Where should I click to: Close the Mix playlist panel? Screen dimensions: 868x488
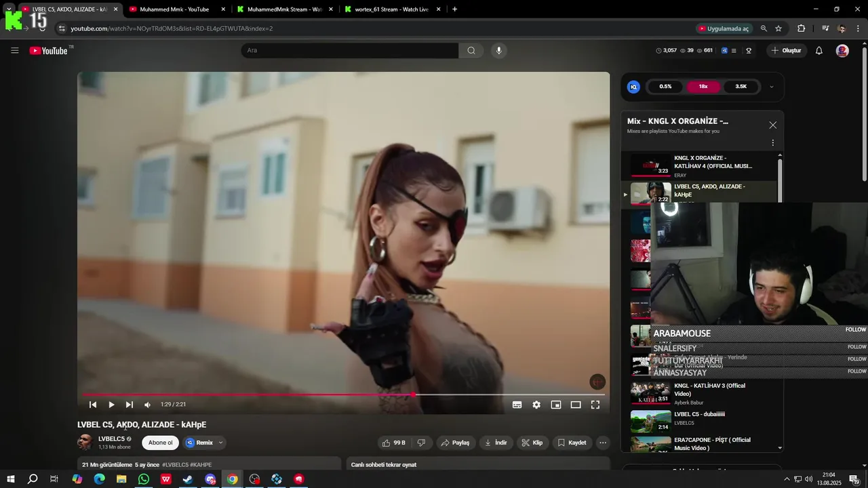772,125
